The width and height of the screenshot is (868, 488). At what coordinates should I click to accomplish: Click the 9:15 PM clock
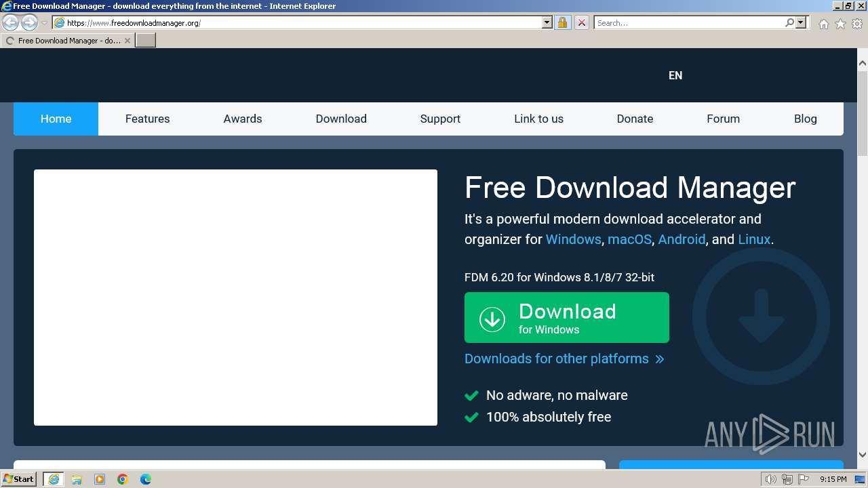click(x=833, y=479)
